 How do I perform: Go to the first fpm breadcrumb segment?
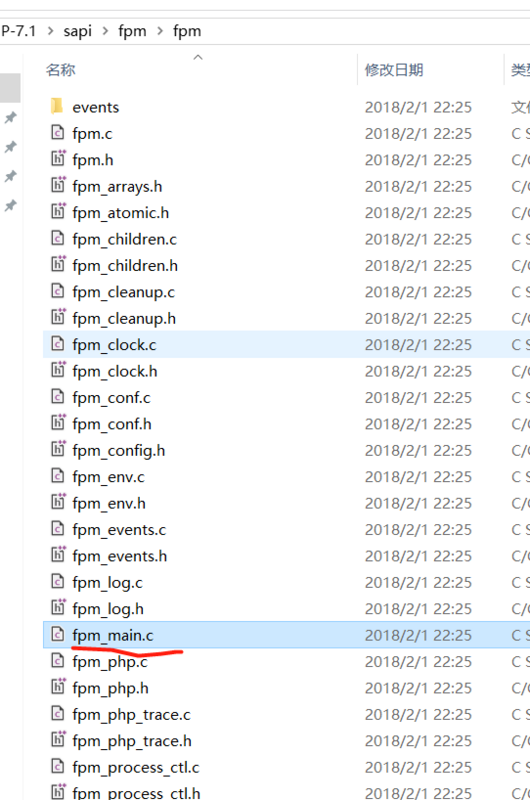[132, 31]
